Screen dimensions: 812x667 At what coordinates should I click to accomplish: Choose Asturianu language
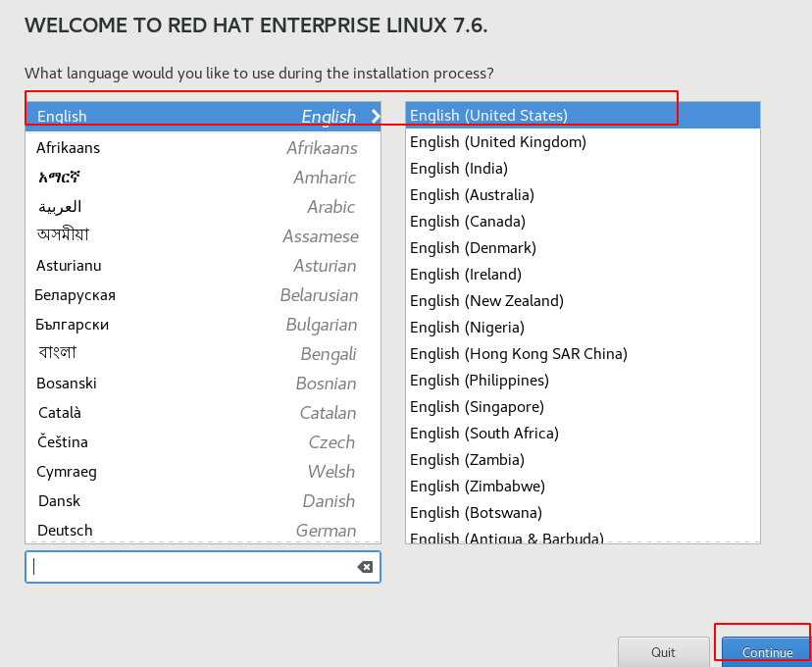(203, 266)
